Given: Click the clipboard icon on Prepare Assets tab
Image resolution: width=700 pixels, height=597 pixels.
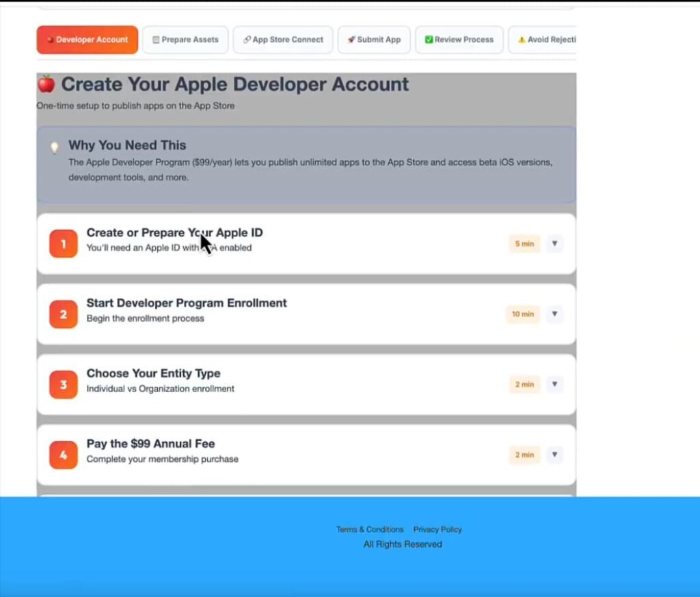Looking at the screenshot, I should 157,40.
